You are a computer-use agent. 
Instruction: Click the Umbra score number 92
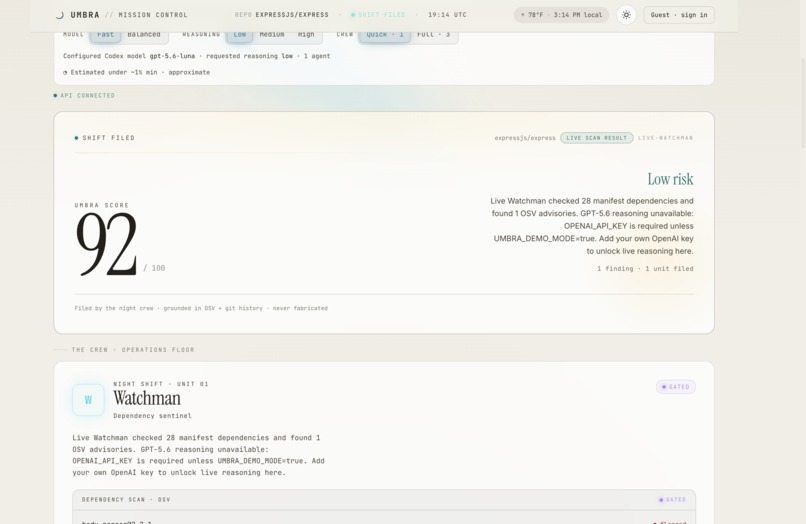[x=106, y=244]
